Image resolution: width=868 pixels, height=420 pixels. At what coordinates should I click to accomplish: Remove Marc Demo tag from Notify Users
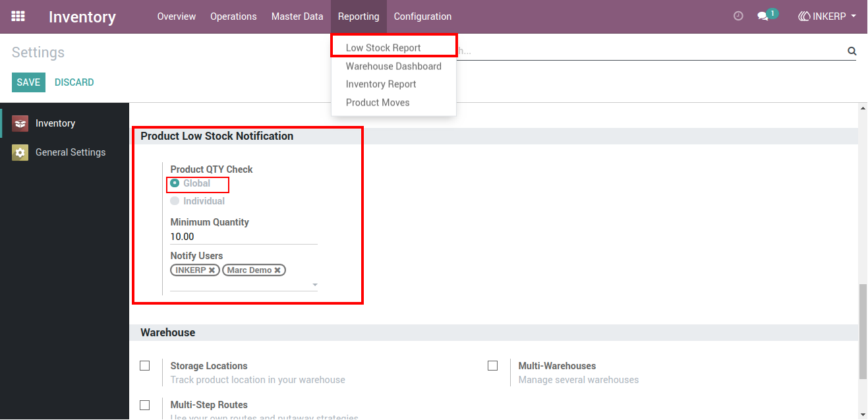277,270
